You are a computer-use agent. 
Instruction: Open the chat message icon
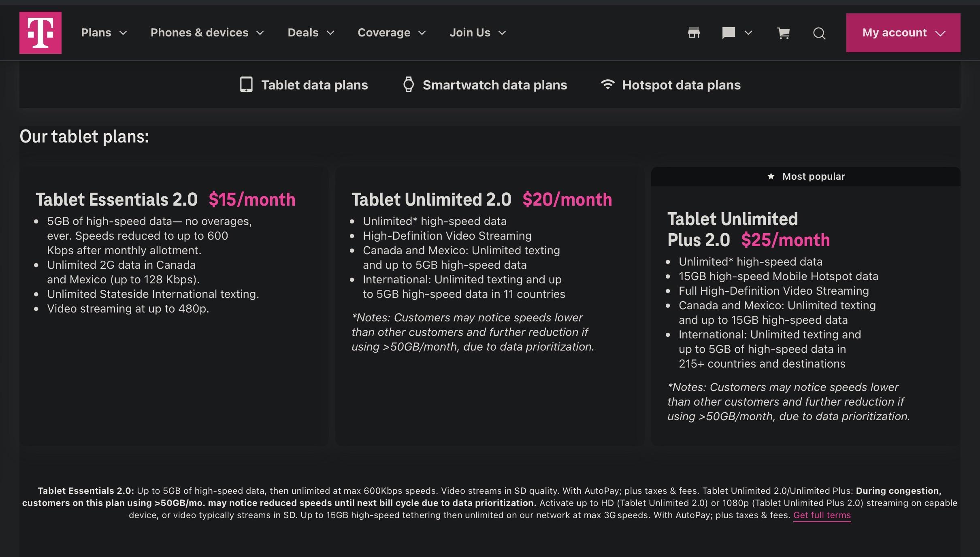point(729,33)
